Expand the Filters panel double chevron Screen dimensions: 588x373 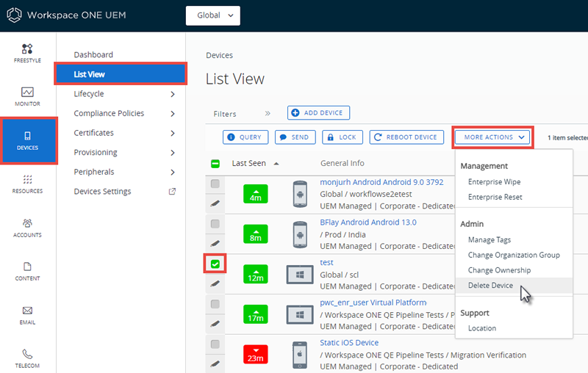pyautogui.click(x=268, y=113)
